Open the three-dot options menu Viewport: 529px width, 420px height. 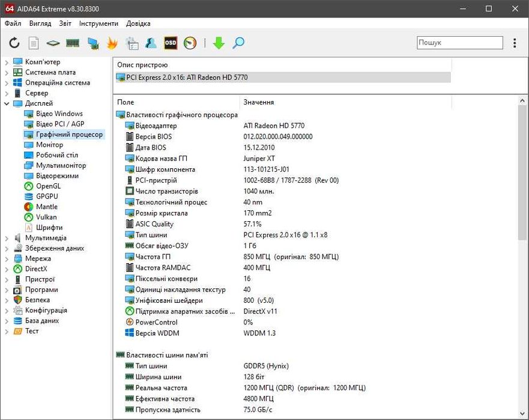(x=515, y=43)
